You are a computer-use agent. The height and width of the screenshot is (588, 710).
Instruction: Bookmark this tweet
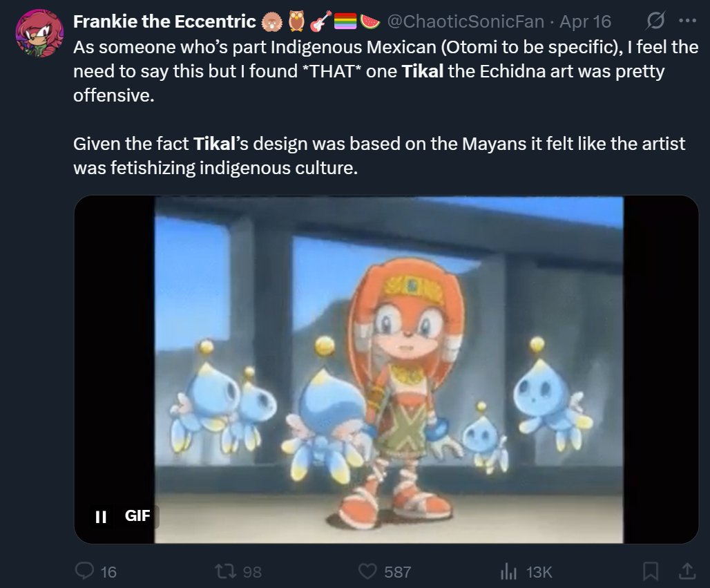pyautogui.click(x=650, y=571)
